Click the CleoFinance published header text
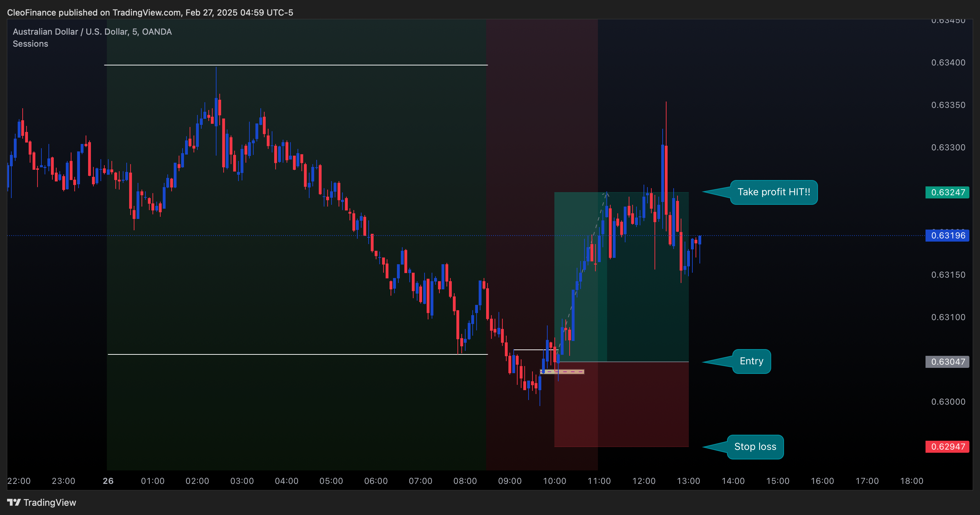Screen dimensions: 980x515 [x=150, y=12]
